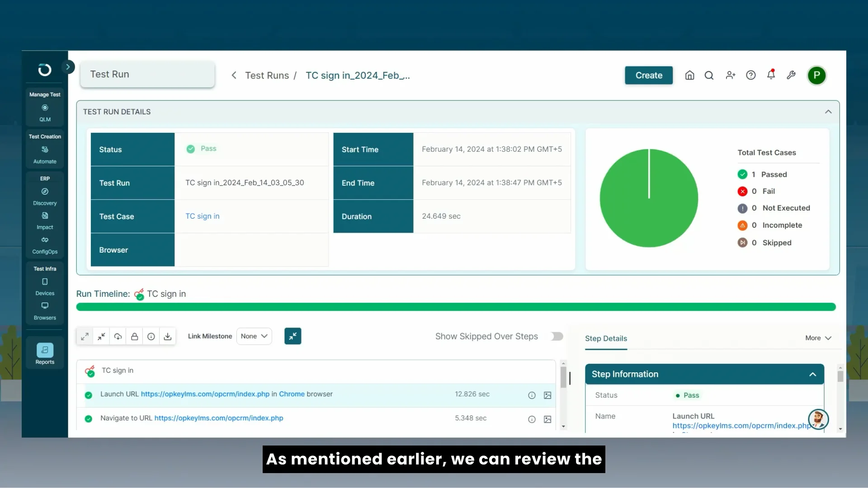The height and width of the screenshot is (488, 868).
Task: Go to Test Runs breadcrumb
Action: coord(267,75)
